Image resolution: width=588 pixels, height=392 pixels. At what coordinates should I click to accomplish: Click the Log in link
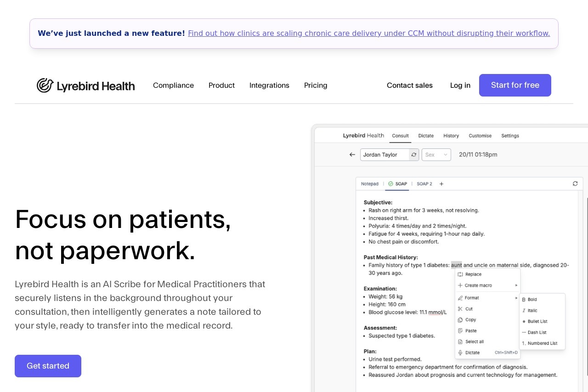pos(460,85)
